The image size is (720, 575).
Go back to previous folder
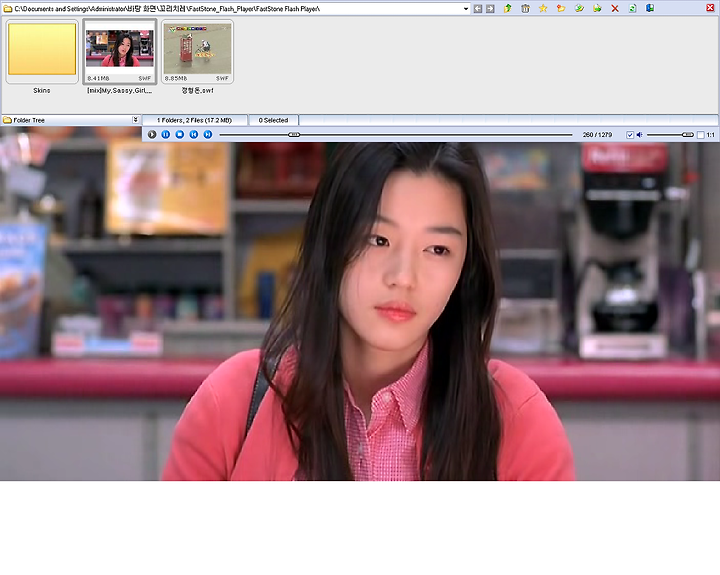[x=478, y=9]
